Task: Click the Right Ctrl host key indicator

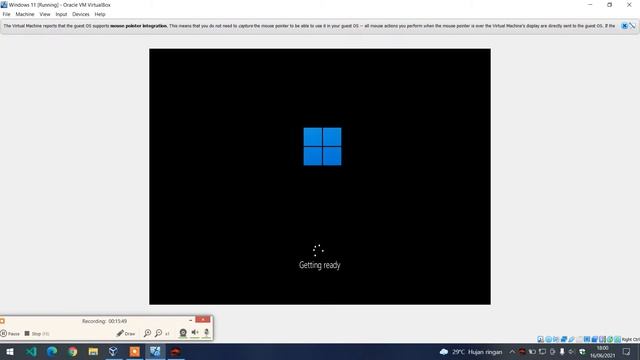Action: [631, 339]
